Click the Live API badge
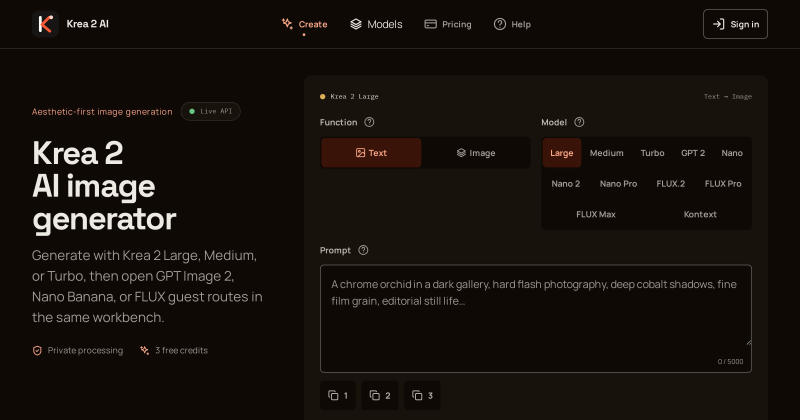This screenshot has height=420, width=800. point(210,111)
